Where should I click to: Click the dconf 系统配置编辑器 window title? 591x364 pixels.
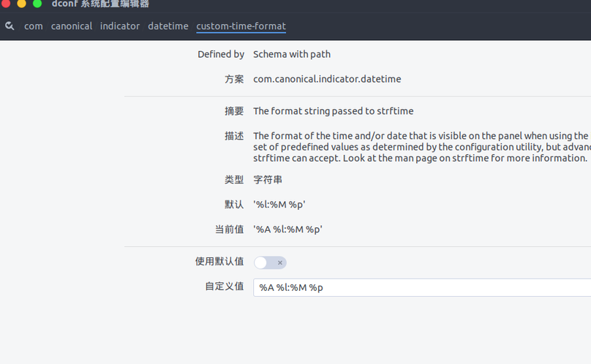[100, 4]
